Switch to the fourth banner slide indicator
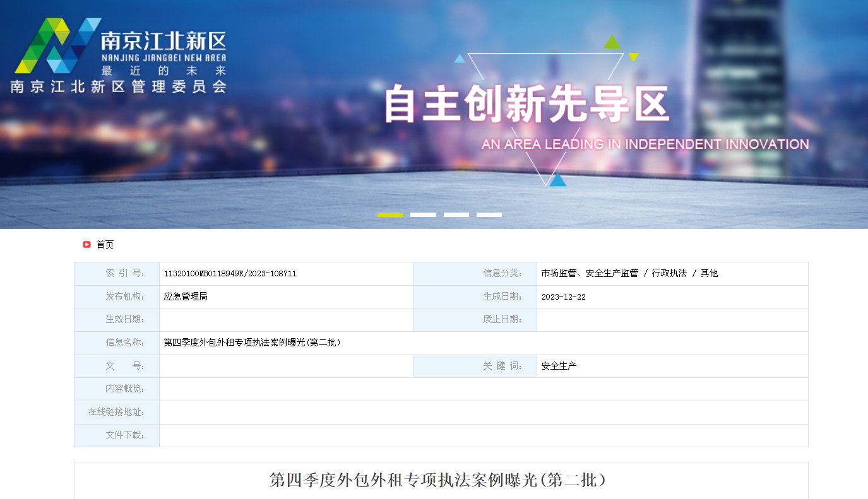 click(489, 215)
